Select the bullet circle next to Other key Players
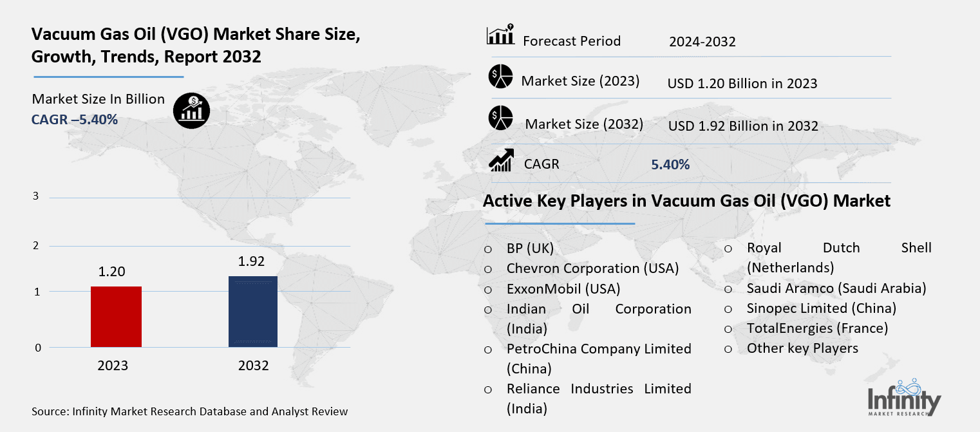 coord(729,349)
